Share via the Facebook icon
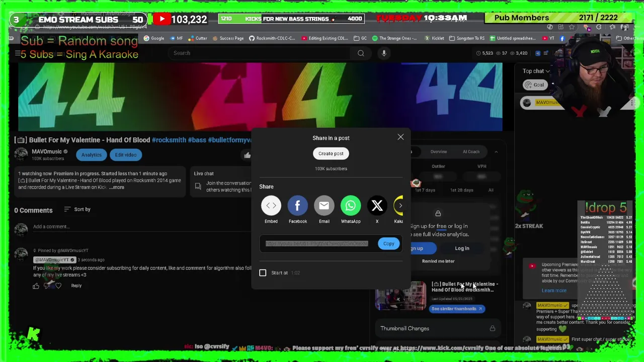 tap(297, 206)
